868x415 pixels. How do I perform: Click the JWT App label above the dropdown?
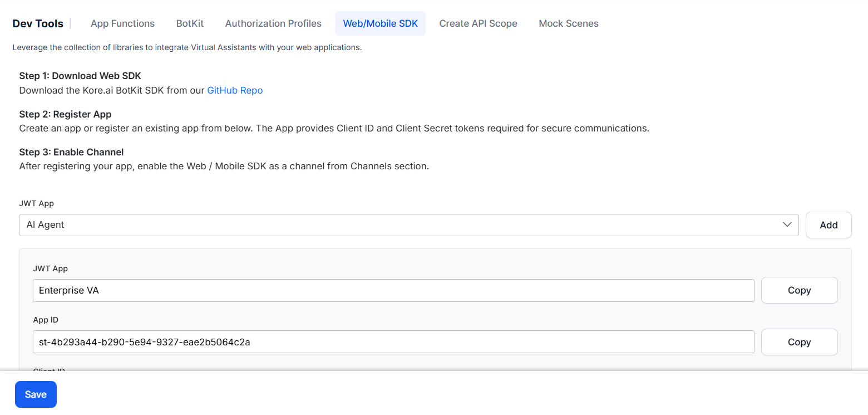(37, 203)
